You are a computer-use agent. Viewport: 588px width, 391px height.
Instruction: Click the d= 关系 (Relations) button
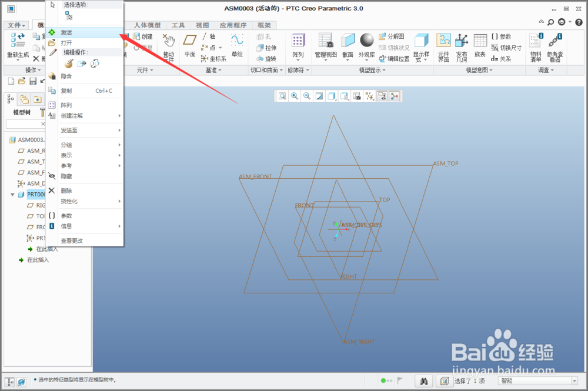click(501, 58)
